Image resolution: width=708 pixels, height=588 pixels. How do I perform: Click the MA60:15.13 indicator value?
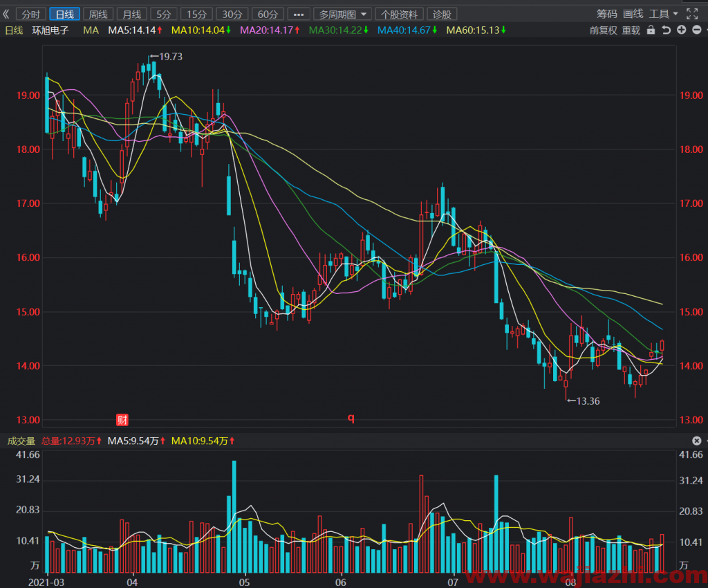click(x=476, y=30)
